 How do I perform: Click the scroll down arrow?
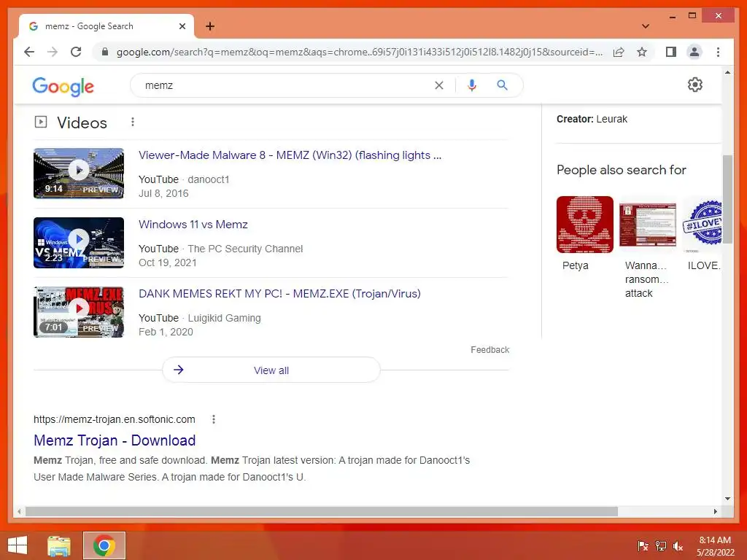point(727,499)
